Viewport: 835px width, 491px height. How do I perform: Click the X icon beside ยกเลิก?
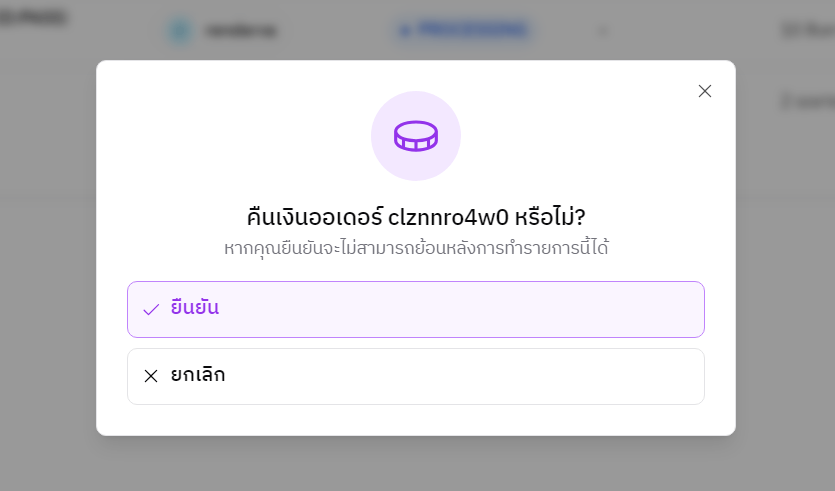[x=151, y=376]
